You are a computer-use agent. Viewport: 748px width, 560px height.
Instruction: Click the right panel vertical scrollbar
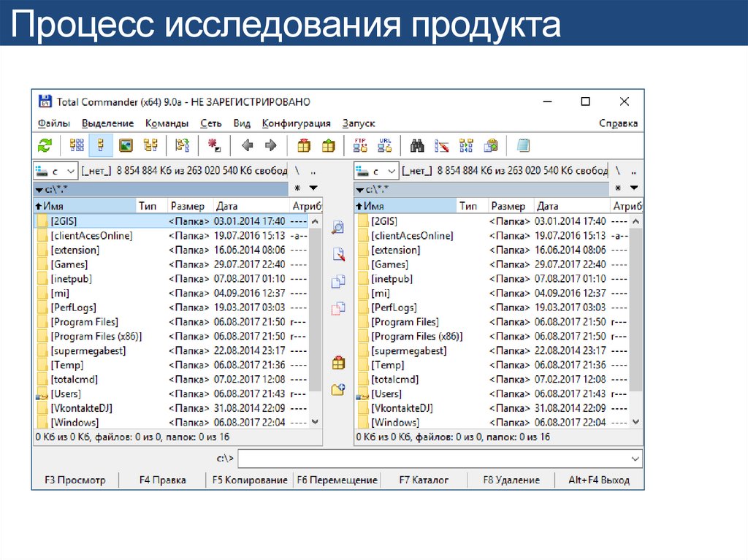pos(636,321)
